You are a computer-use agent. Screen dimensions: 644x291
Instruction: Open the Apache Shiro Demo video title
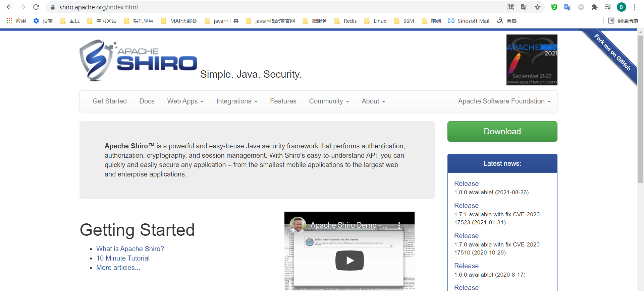349,225
